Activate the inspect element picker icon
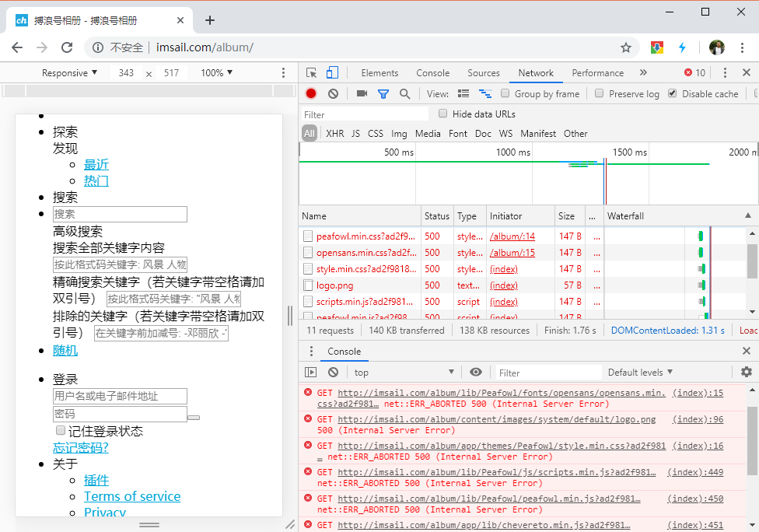Screen dimensions: 759x532 [x=312, y=72]
